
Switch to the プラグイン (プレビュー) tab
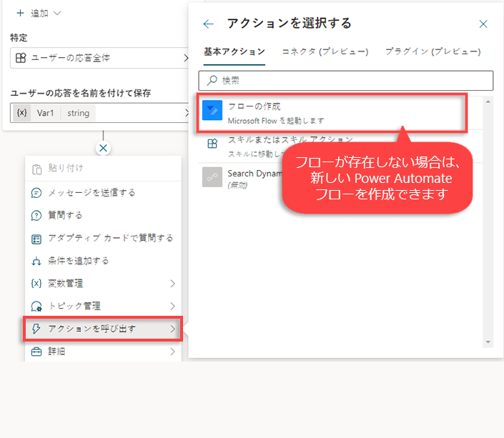(433, 51)
